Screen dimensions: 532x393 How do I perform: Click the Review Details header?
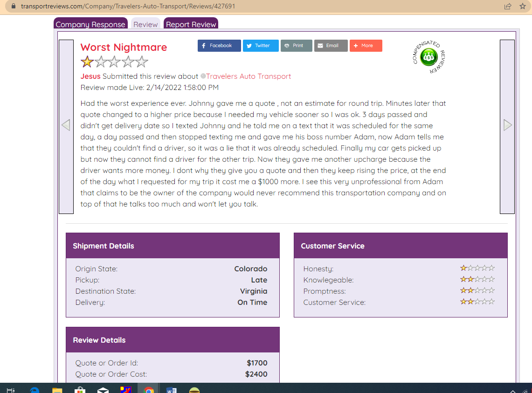pos(173,340)
